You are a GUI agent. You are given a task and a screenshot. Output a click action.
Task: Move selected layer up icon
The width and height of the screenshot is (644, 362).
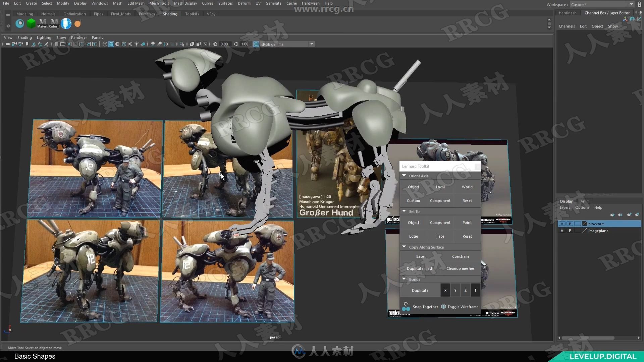tap(612, 215)
